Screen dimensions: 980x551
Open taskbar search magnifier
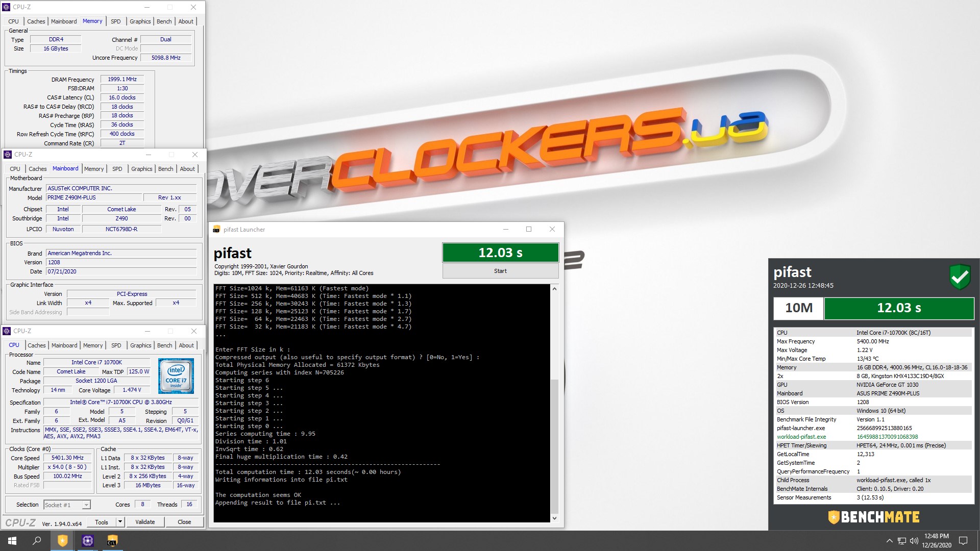coord(37,541)
